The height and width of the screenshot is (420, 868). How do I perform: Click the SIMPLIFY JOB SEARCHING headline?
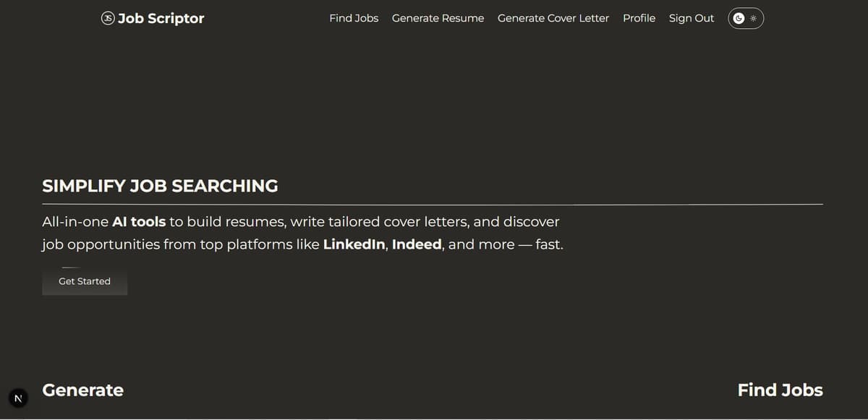click(x=160, y=186)
